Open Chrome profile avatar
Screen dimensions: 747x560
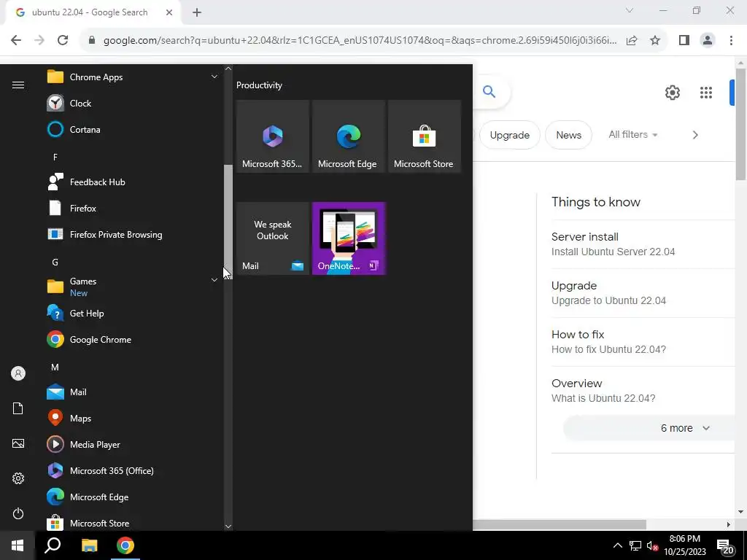click(x=708, y=41)
